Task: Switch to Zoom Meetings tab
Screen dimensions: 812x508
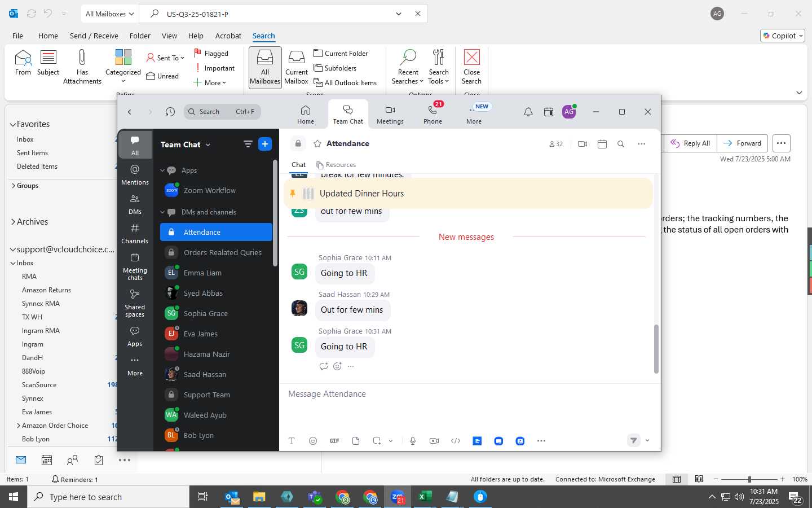Action: [390, 115]
